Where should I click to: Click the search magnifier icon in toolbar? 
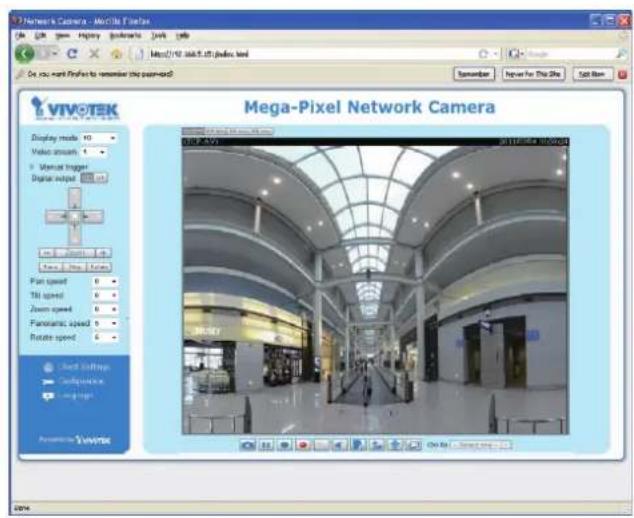[x=621, y=53]
